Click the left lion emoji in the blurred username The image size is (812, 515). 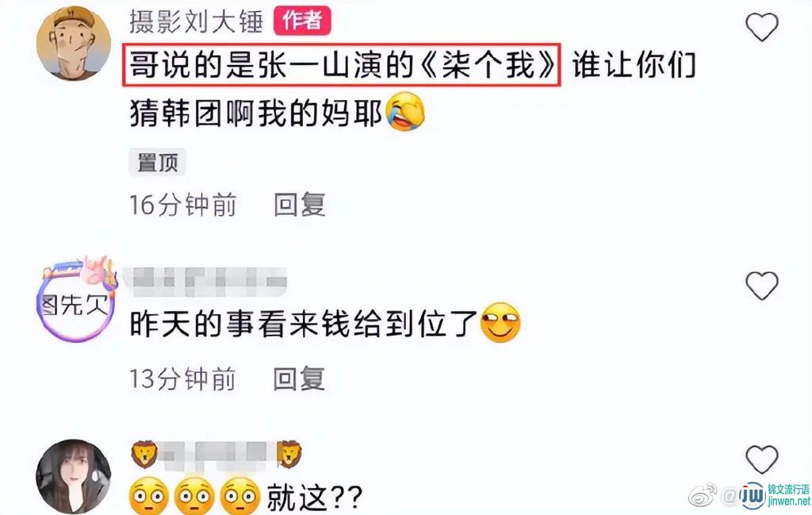(144, 455)
